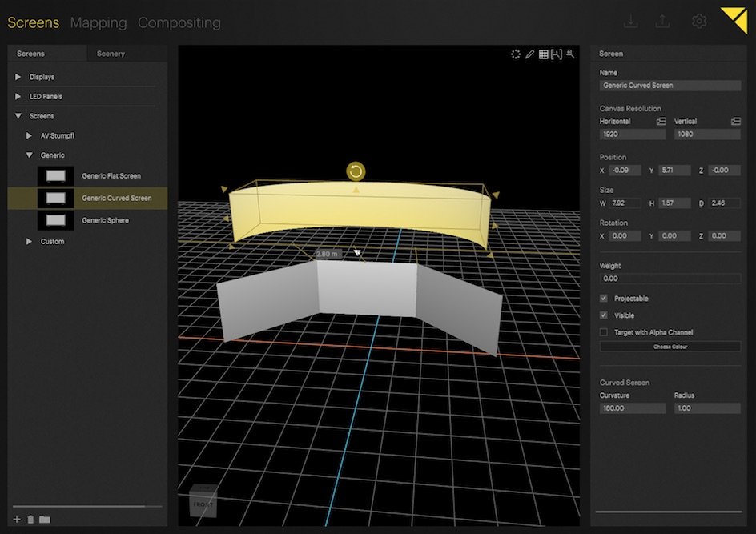Click the FRONT view cube
This screenshot has width=756, height=534.
(x=203, y=502)
